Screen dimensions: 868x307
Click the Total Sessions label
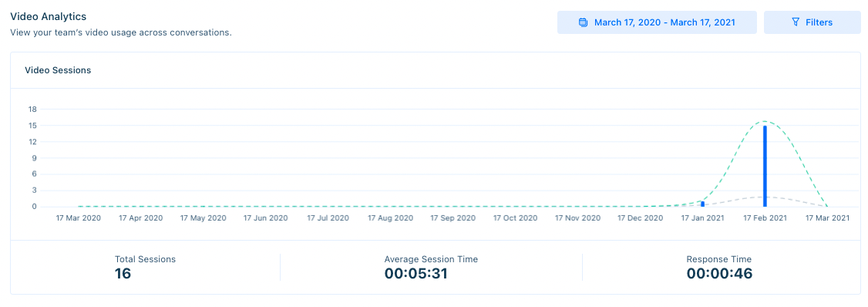tap(145, 258)
